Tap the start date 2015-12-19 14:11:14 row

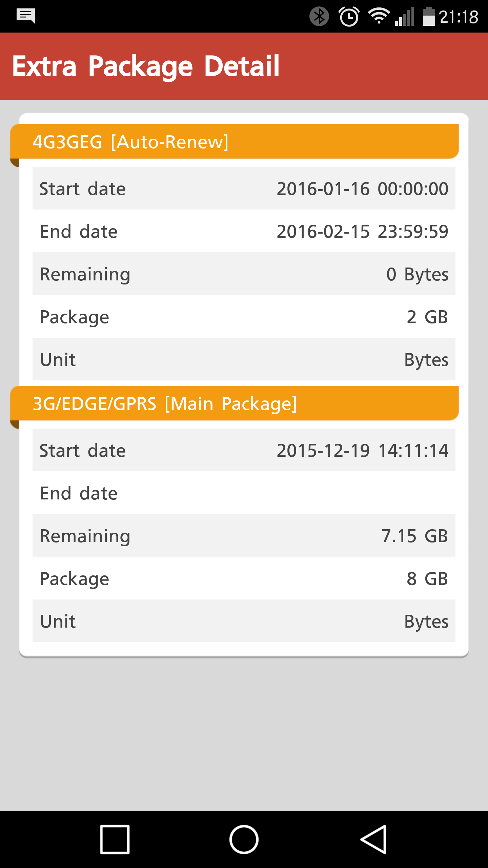[244, 450]
